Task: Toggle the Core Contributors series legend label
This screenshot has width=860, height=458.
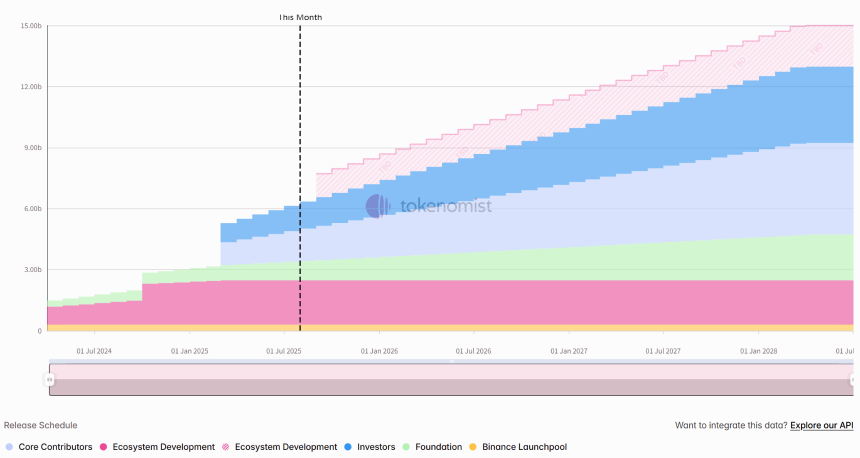Action: (x=55, y=447)
